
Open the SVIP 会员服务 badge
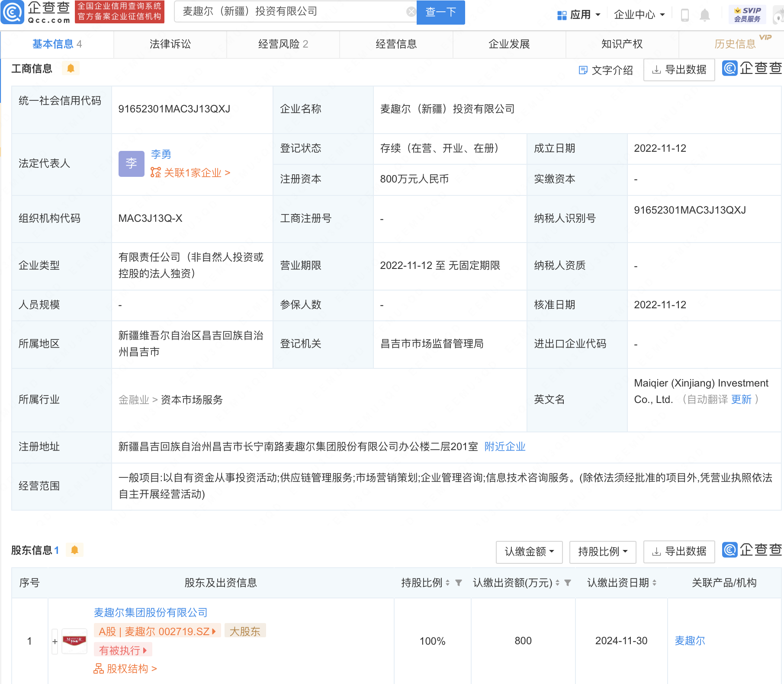pyautogui.click(x=747, y=15)
